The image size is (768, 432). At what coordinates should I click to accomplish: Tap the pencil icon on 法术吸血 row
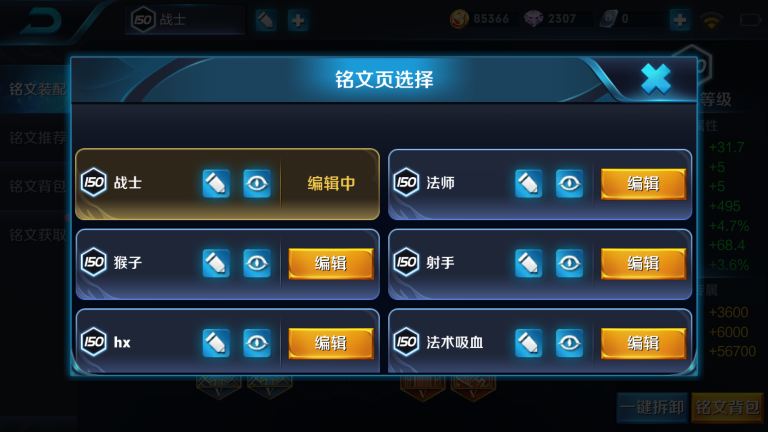(528, 343)
